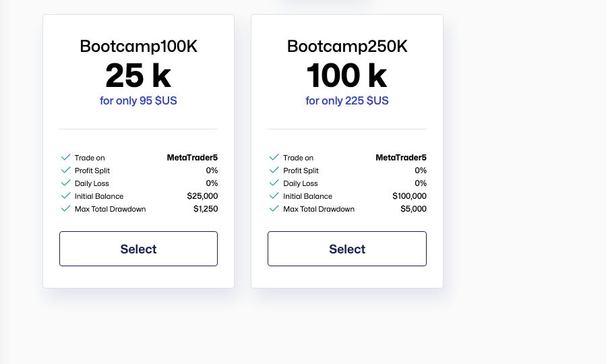Click checkmark beside Max Total Drawdown in Bootcamp100K

(65, 209)
